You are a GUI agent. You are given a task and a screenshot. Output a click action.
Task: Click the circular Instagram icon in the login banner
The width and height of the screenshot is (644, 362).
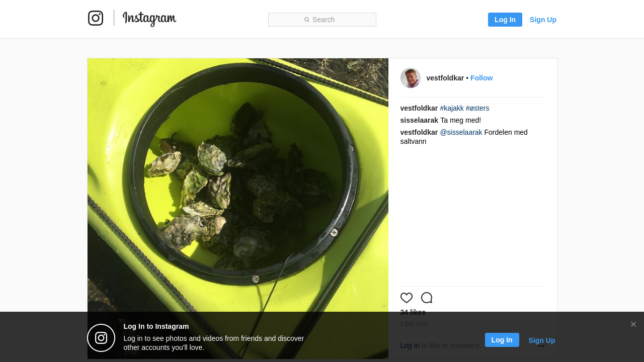[101, 338]
